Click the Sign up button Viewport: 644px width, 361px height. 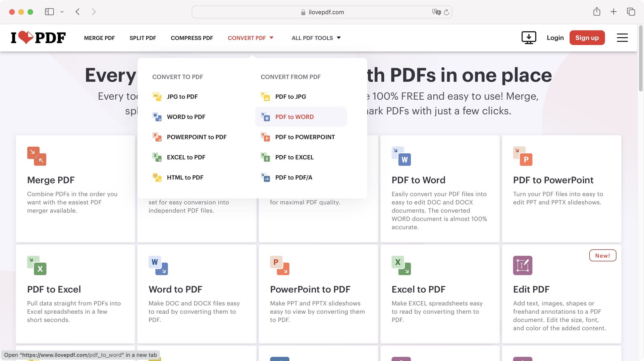click(x=587, y=38)
